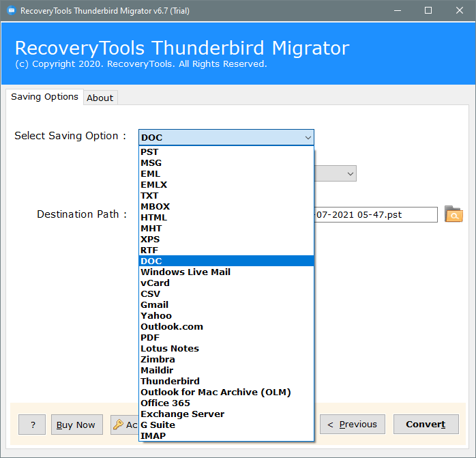This screenshot has height=458, width=476.
Task: Select Outlook for Mac Archive (OLM)
Action: (x=226, y=392)
